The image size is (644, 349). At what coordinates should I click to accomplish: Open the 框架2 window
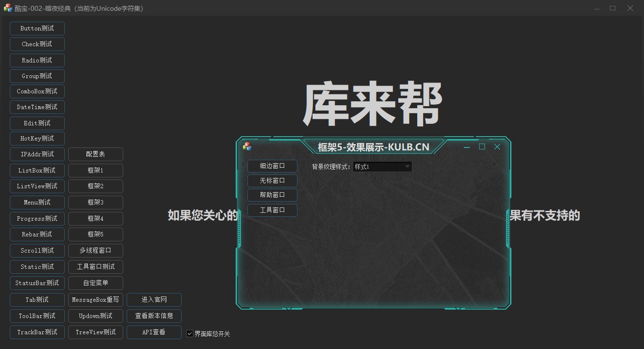(x=96, y=186)
